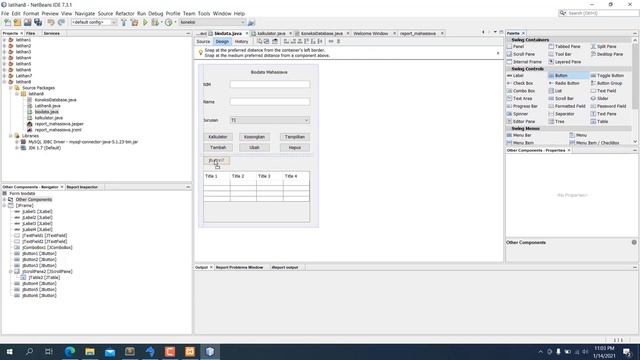Screen dimensions: 640x360
Task: Switch to the KoneksiDatabase.java tab
Action: 321,33
